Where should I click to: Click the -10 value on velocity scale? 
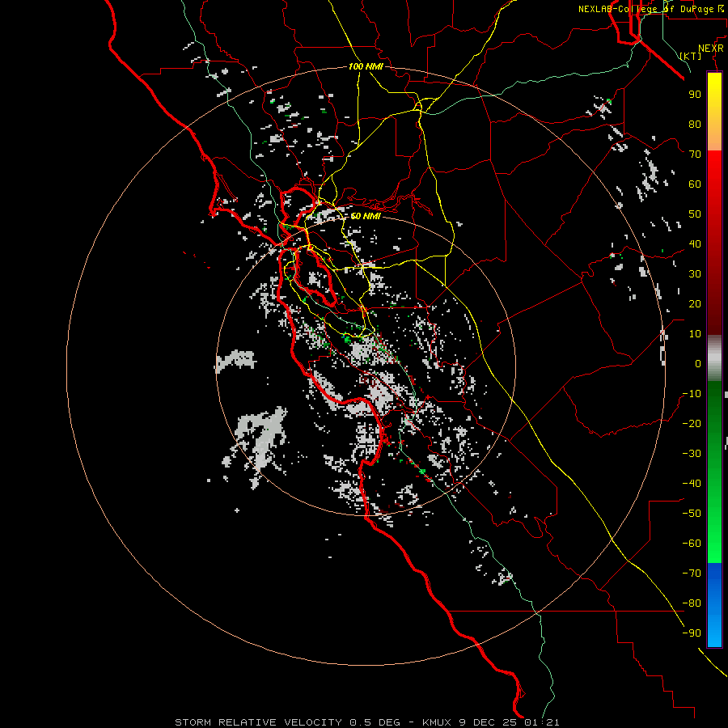(692, 394)
